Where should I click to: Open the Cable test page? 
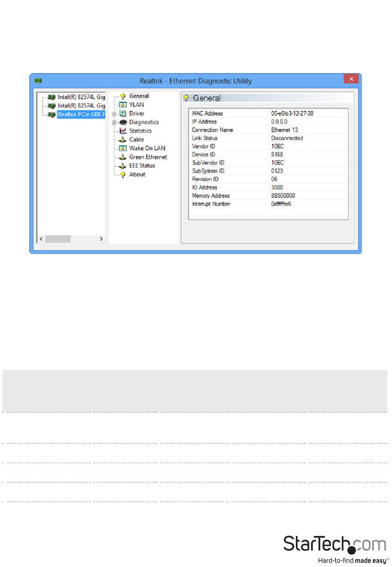coord(137,140)
